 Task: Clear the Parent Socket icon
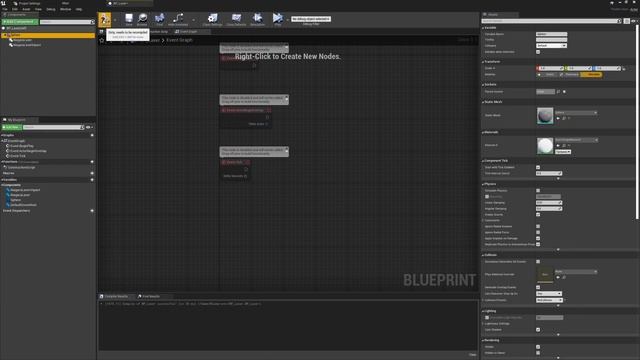pos(564,91)
